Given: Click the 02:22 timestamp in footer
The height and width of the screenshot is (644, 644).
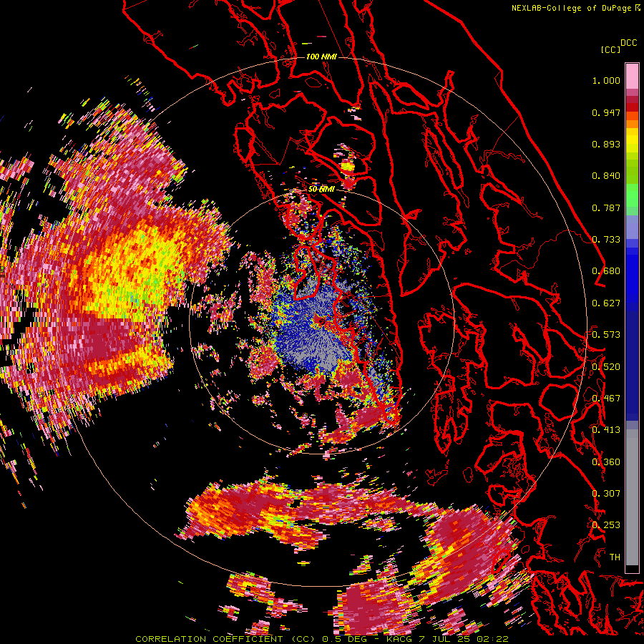Looking at the screenshot, I should 492,639.
